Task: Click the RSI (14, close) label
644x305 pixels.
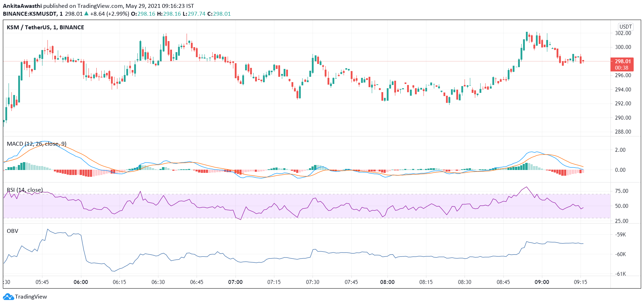Action: tap(25, 190)
